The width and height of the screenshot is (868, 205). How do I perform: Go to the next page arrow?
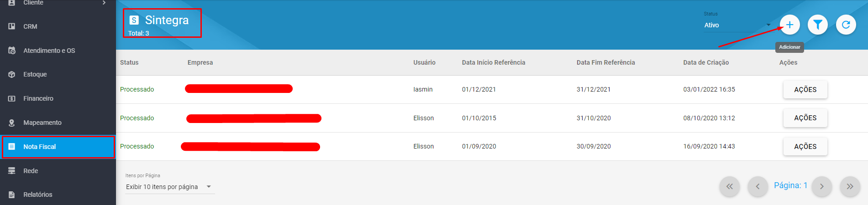[x=821, y=186]
